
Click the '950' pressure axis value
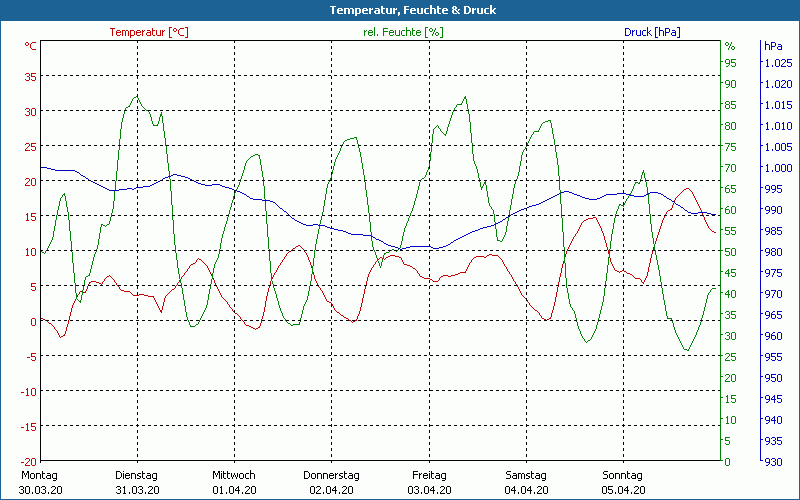(x=773, y=378)
